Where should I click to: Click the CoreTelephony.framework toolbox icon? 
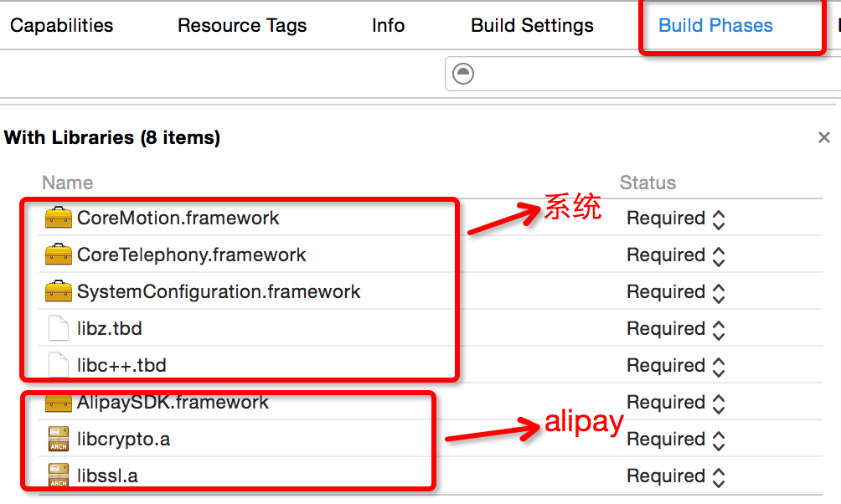click(x=58, y=255)
